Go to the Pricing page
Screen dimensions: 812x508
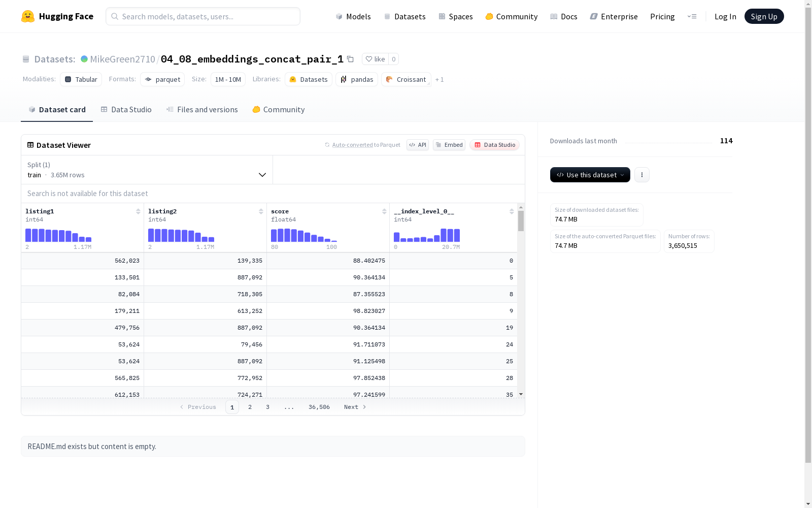click(x=662, y=16)
